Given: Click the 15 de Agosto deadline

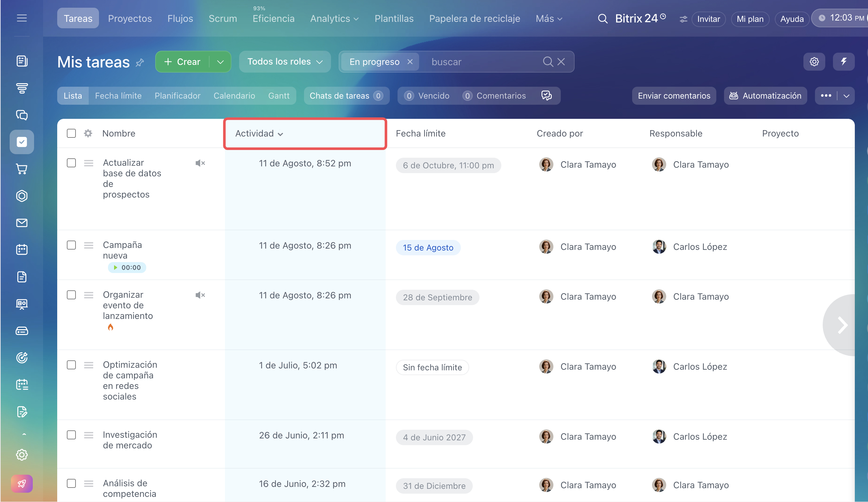Looking at the screenshot, I should (x=428, y=248).
